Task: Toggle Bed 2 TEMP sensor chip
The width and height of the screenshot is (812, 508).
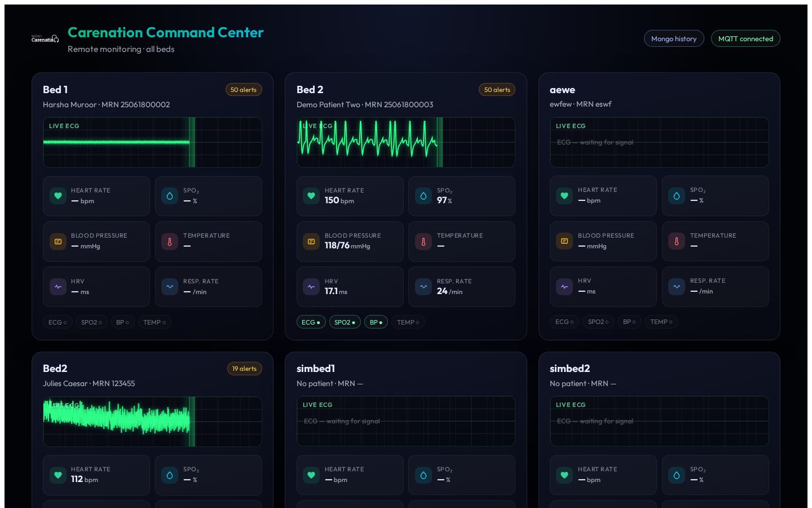Action: (x=408, y=322)
